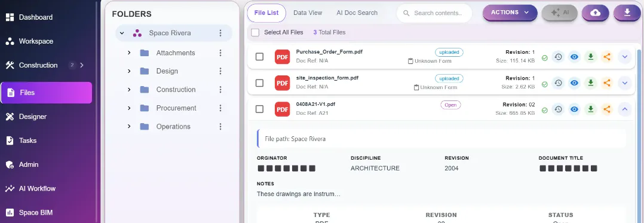This screenshot has height=223, width=644.
Task: Collapse details of 0408A21-V1.pdf
Action: 625,109
